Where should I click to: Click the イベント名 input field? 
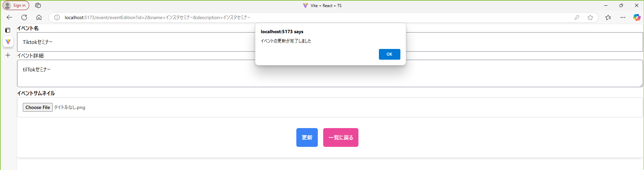(x=330, y=42)
